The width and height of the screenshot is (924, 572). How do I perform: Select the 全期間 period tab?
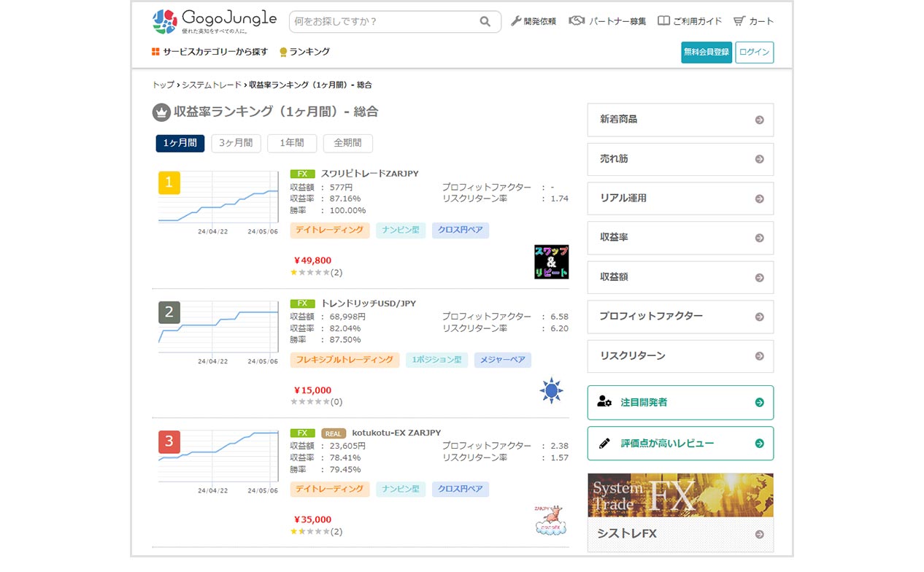[348, 143]
